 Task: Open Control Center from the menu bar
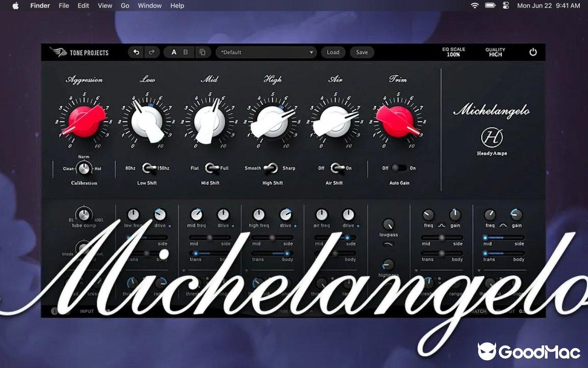coord(506,6)
